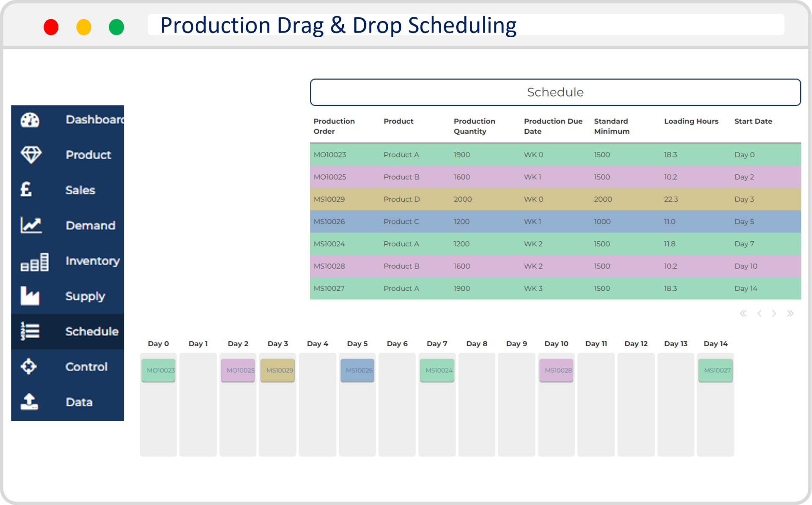Select the MS10028 Product B table row
812x505 pixels.
pyautogui.click(x=555, y=266)
